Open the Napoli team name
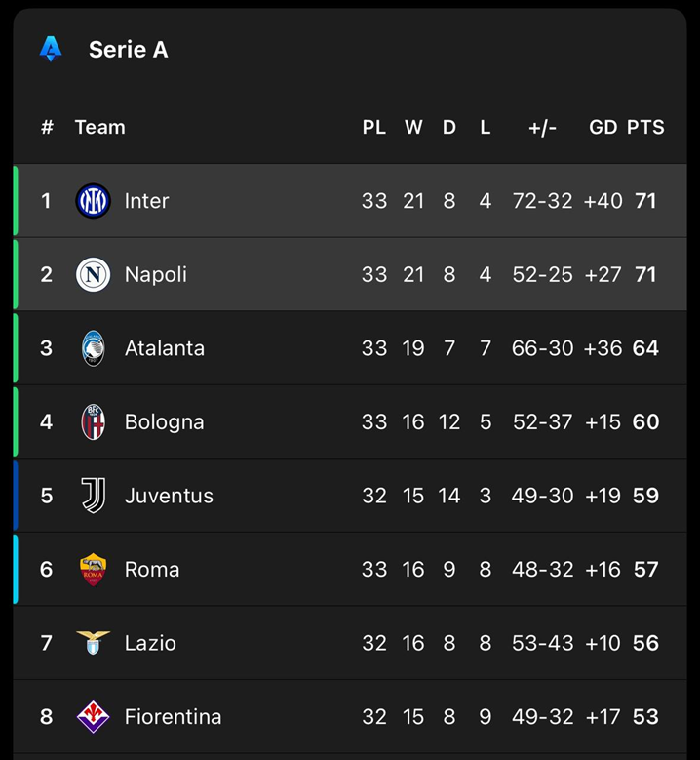 point(155,275)
